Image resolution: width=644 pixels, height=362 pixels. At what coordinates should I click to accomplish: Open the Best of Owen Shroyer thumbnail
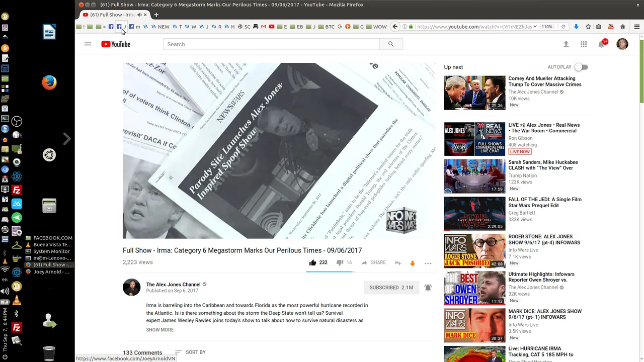pyautogui.click(x=474, y=288)
